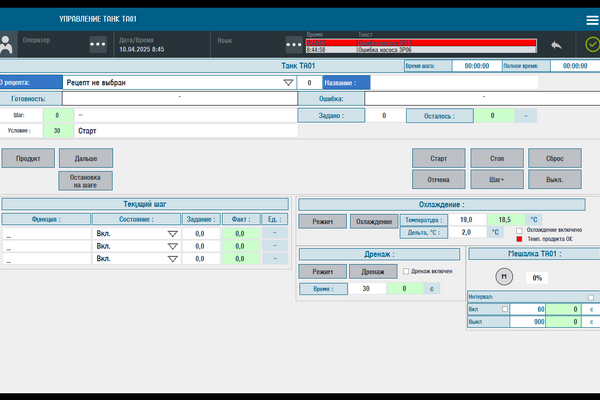Viewport: 600px width, 400px height.
Task: Click the Остановка на шаге button
Action: (86, 180)
